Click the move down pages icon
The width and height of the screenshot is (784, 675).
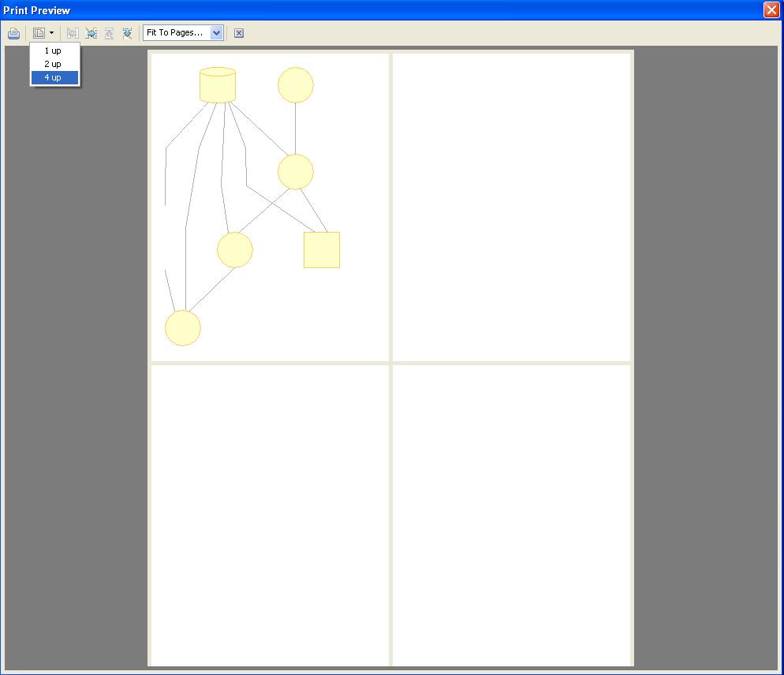tap(128, 33)
